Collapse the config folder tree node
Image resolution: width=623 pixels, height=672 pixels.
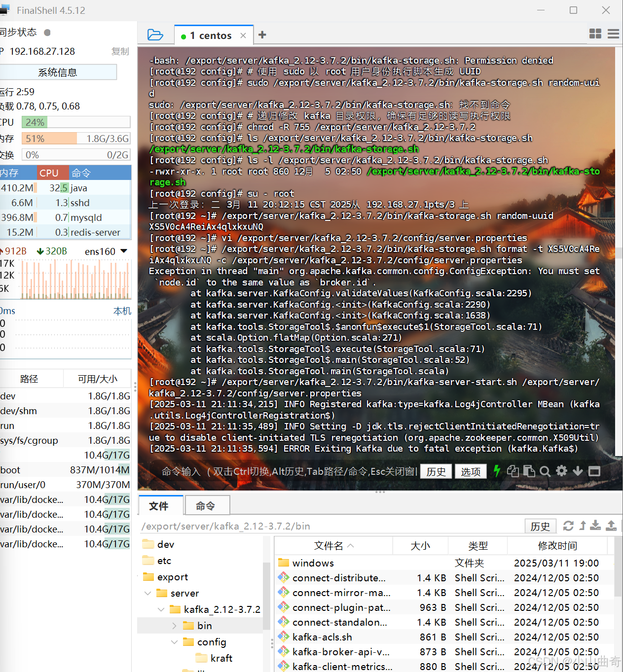coord(174,642)
